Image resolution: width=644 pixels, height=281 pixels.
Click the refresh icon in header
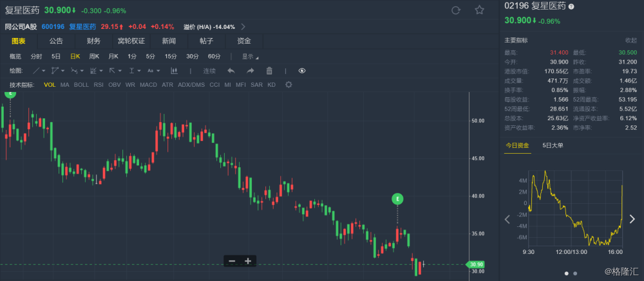pos(457,10)
